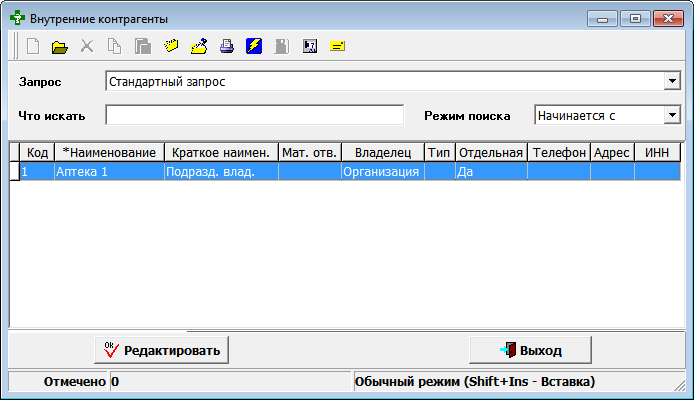Click the Стандартный запрос combo box text
694x400 pixels.
pyautogui.click(x=167, y=81)
